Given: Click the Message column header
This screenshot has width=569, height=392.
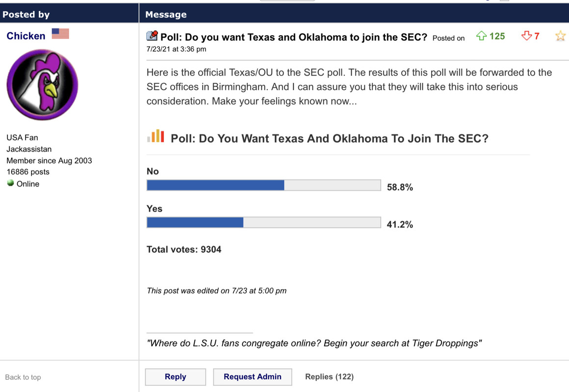Looking at the screenshot, I should [166, 15].
